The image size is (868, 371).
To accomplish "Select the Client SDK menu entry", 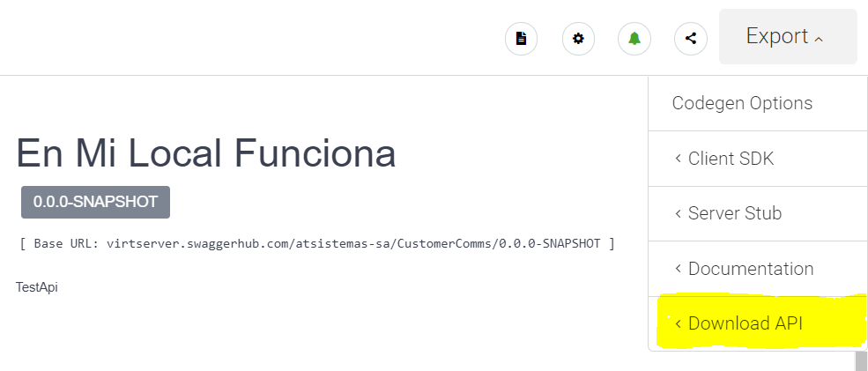I will pos(758,159).
